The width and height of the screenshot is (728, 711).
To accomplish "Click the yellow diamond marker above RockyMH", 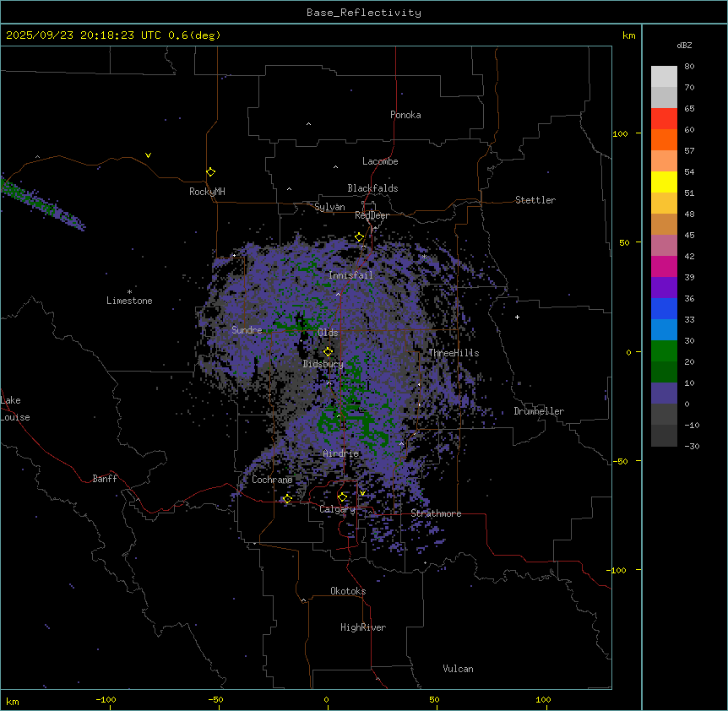I will click(210, 171).
